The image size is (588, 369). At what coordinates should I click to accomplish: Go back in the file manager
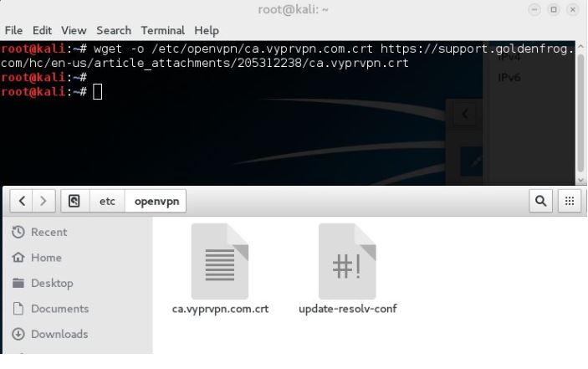[22, 201]
